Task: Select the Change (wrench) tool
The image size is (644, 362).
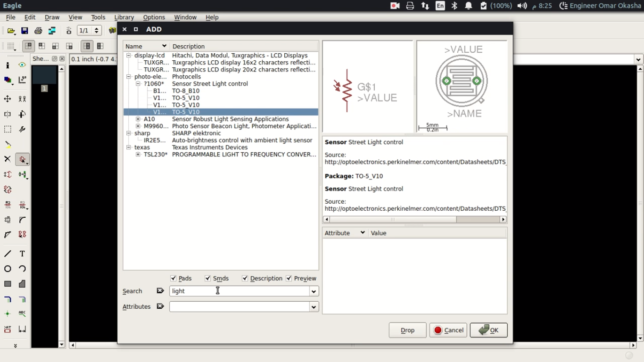Action: coord(22,129)
